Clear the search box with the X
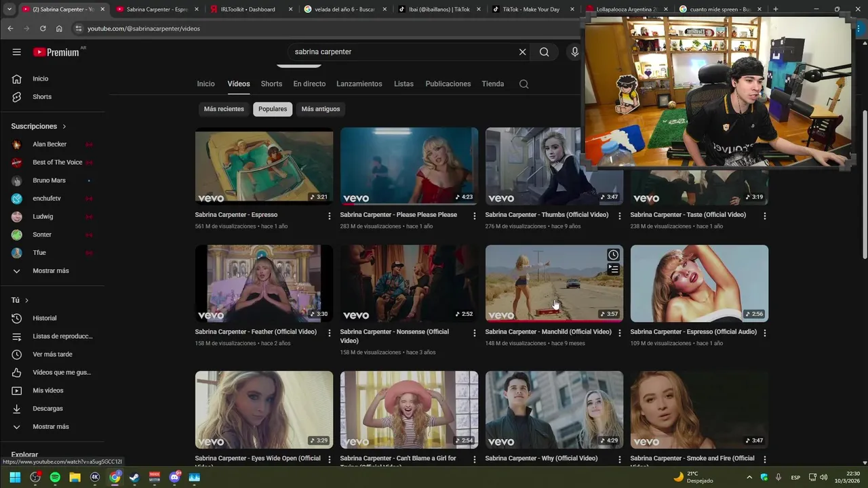Viewport: 868px width, 488px height. coord(522,52)
